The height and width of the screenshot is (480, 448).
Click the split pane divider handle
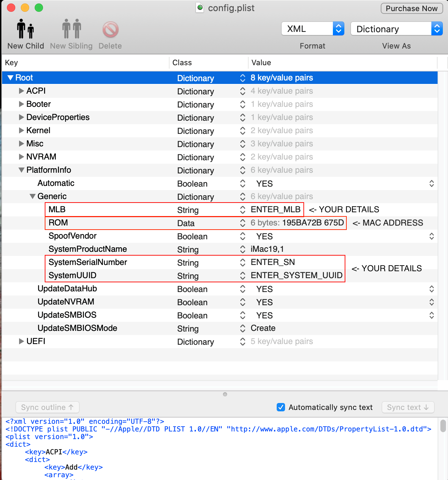click(x=225, y=394)
